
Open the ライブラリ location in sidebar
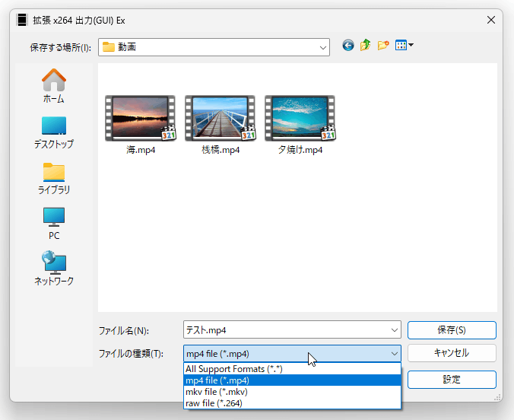(54, 179)
